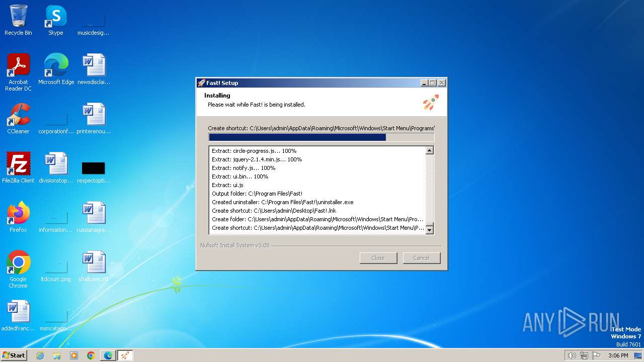Viewport: 644px width, 362px height.
Task: Select the divisionstop... Word document
Action: [x=56, y=168]
